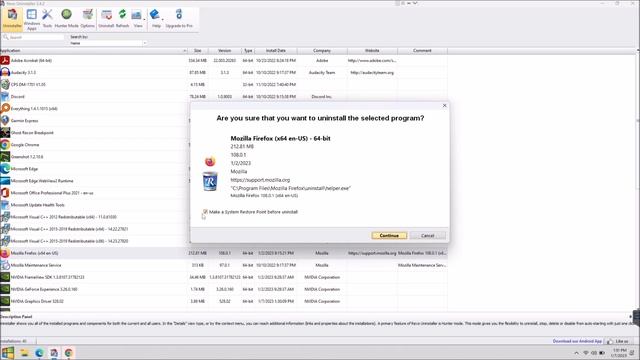Sort by the Application column header
The width and height of the screenshot is (640, 360).
pos(93,51)
